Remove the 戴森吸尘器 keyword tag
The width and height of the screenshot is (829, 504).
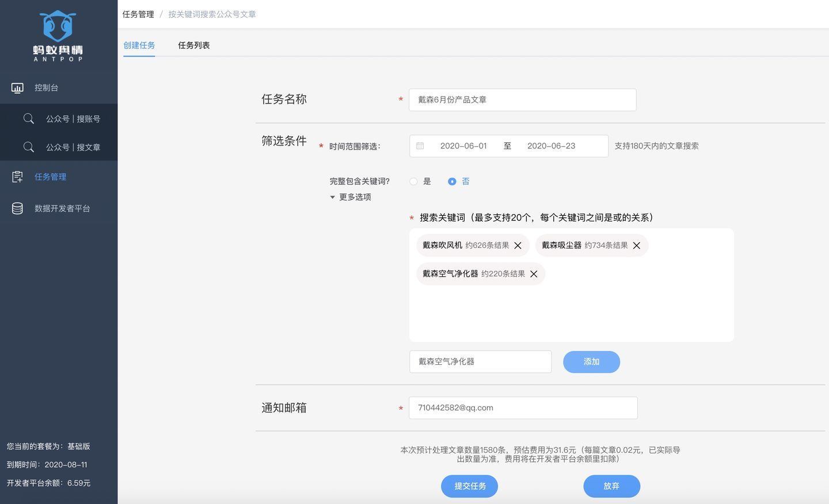[637, 246]
